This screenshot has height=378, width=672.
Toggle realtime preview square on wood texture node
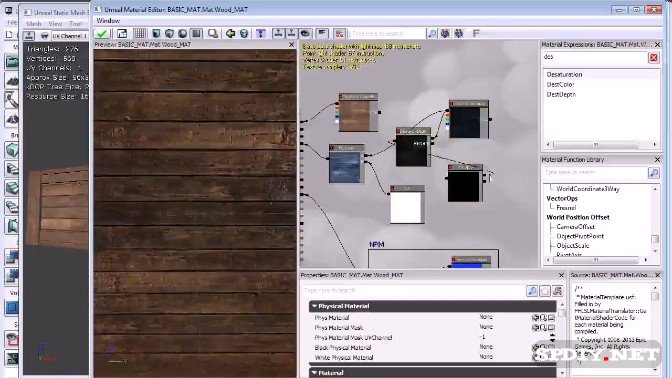(342, 97)
